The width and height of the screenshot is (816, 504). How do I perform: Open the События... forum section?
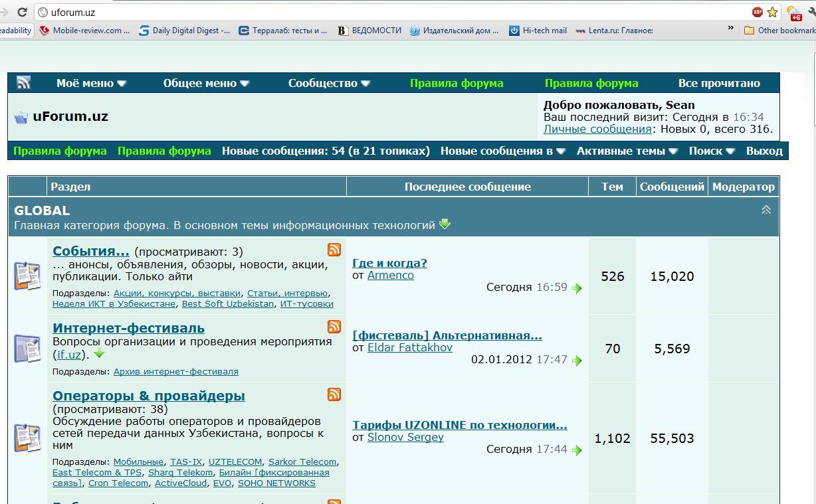91,251
